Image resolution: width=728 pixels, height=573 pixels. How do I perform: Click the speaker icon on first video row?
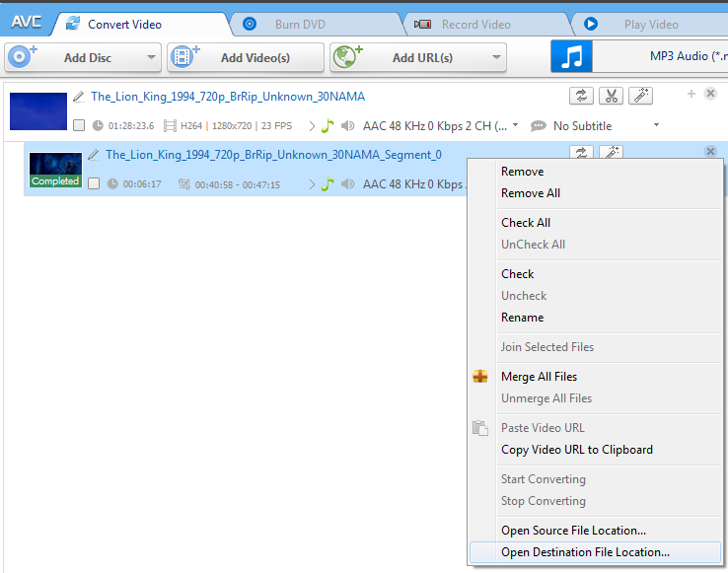click(x=348, y=126)
